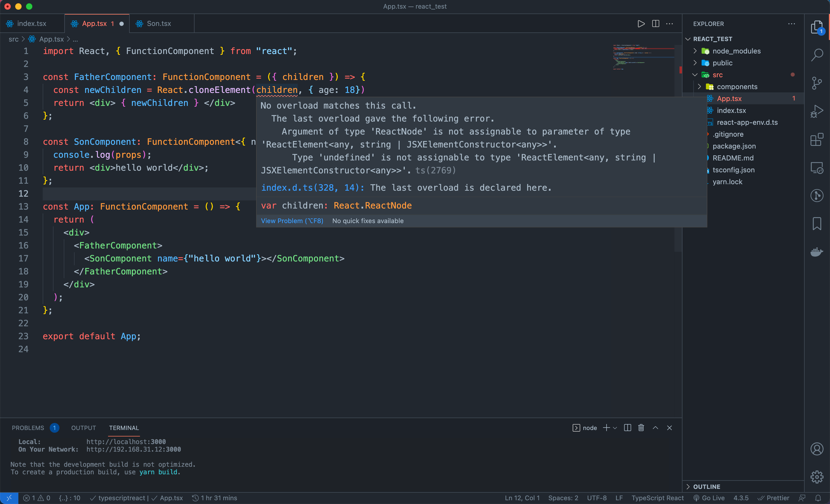The height and width of the screenshot is (504, 830).
Task: Maximize the panel size with chevron
Action: coord(655,428)
